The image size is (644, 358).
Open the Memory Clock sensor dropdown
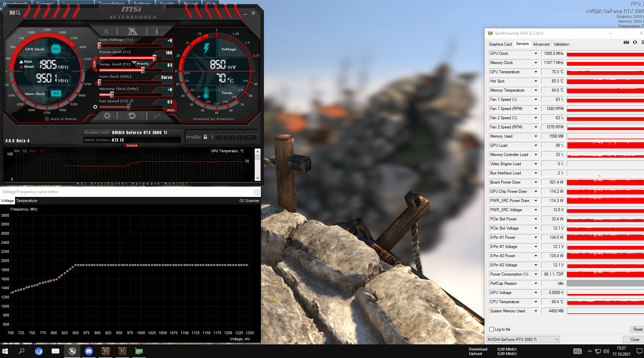[536, 63]
